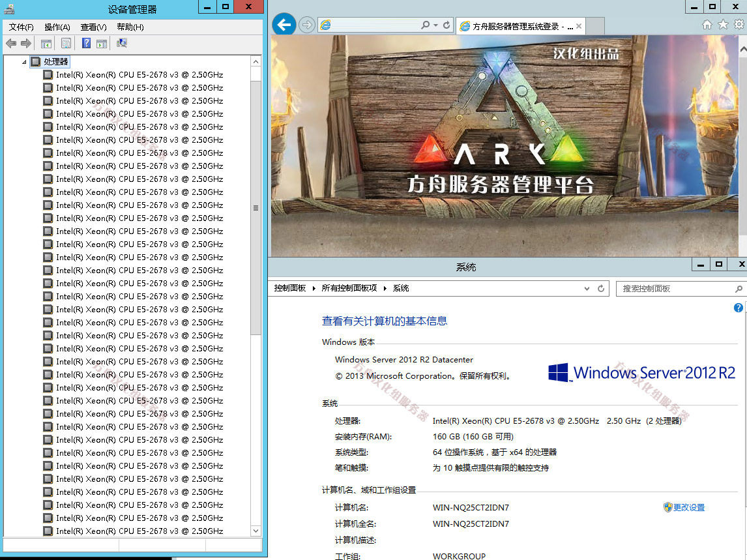The width and height of the screenshot is (747, 560).
Task: Click the device list scrollbar up arrow
Action: click(256, 62)
